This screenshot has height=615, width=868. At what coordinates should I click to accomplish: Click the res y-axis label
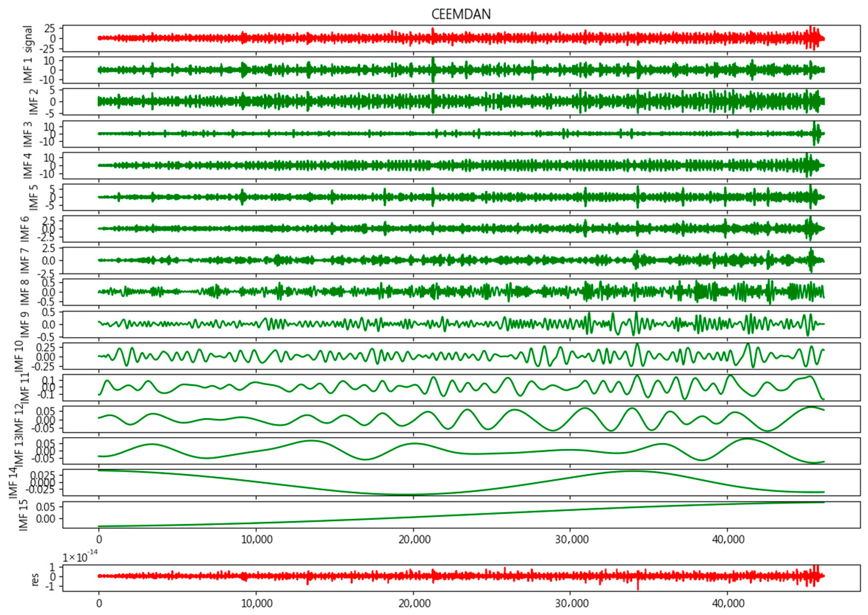[x=35, y=581]
